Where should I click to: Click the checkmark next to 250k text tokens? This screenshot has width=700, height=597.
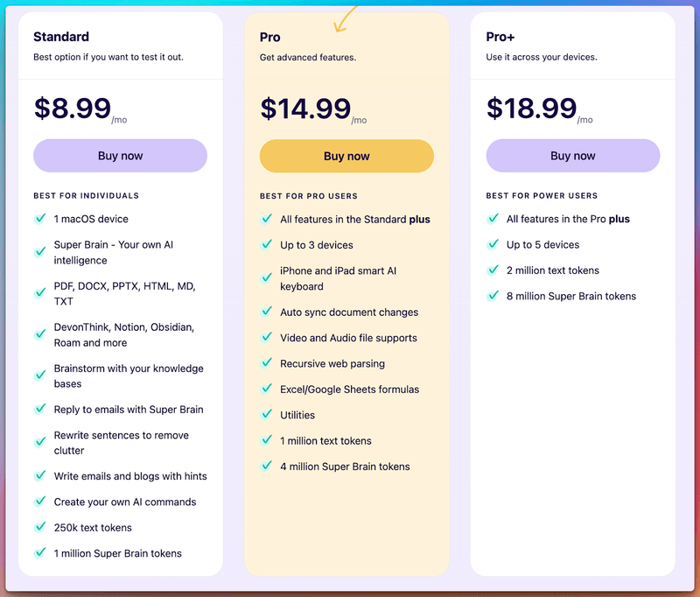39,528
